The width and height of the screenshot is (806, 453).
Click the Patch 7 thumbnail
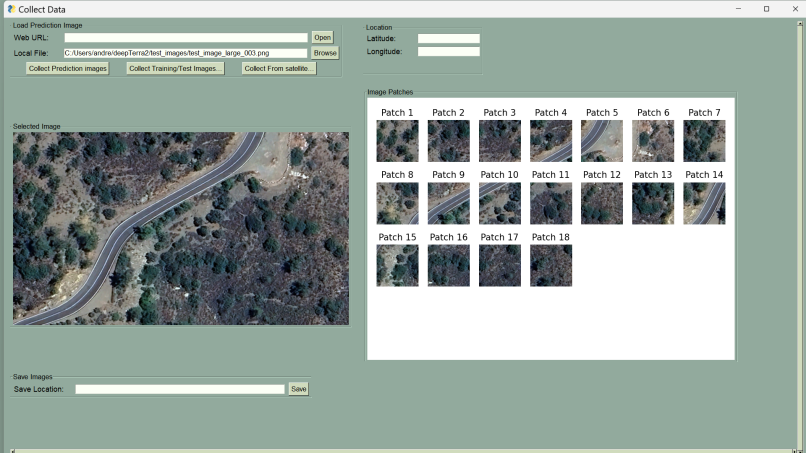point(704,141)
